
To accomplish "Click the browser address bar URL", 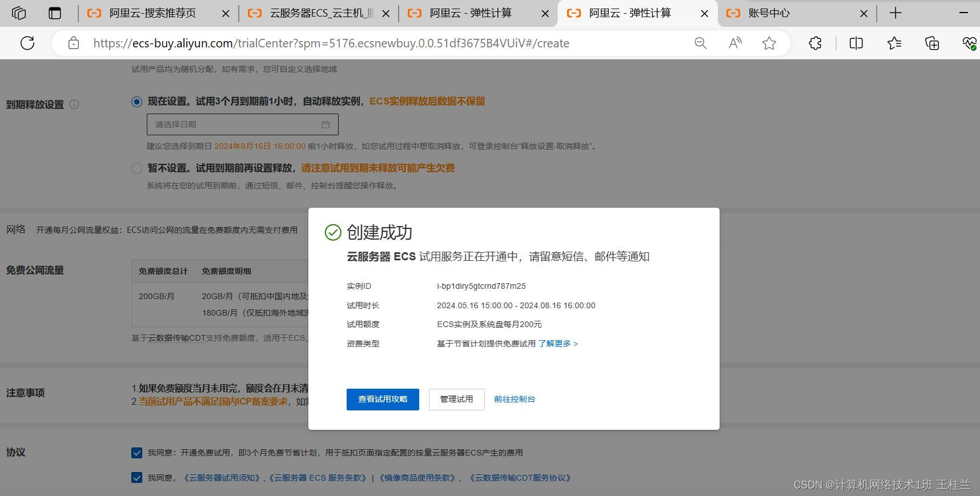I will tap(331, 43).
